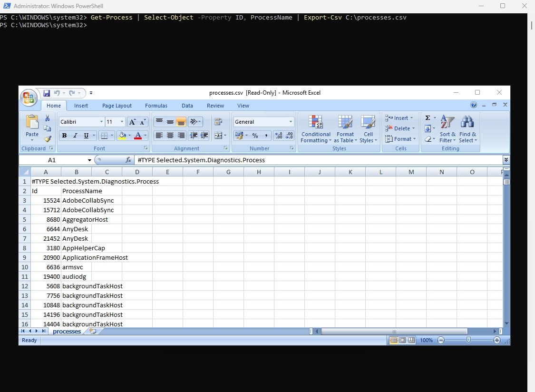Click Increase Decimal icon
The width and height of the screenshot is (535, 392).
278,136
